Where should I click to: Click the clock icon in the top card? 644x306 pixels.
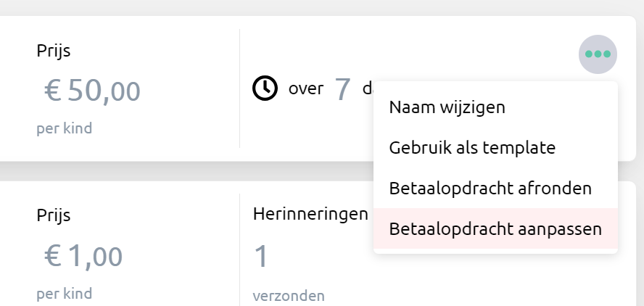click(x=265, y=88)
